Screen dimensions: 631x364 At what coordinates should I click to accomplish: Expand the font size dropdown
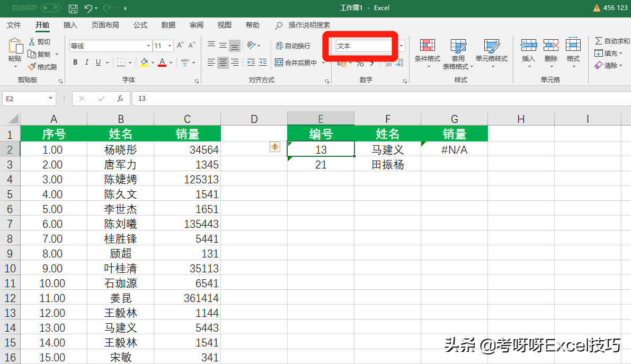pos(170,46)
